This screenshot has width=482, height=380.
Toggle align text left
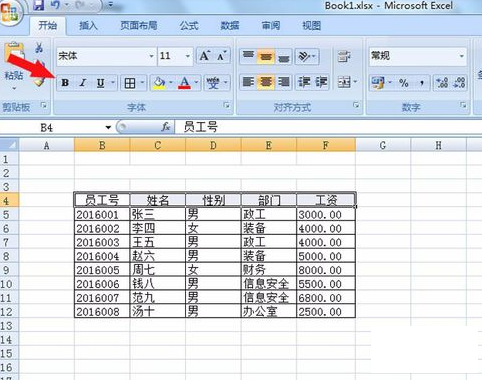point(248,82)
